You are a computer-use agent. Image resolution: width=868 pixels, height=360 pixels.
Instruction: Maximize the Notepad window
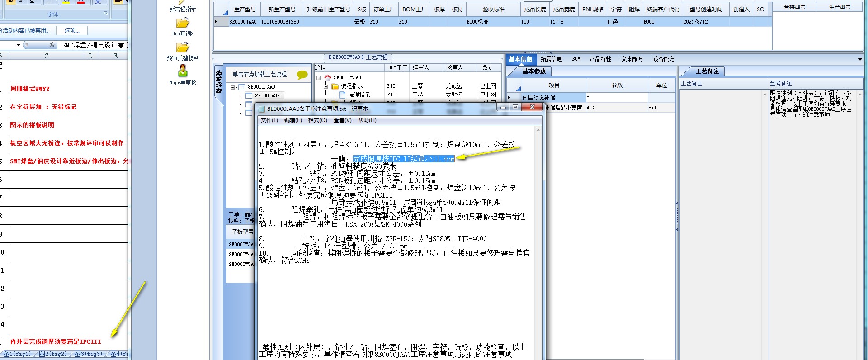(x=515, y=107)
